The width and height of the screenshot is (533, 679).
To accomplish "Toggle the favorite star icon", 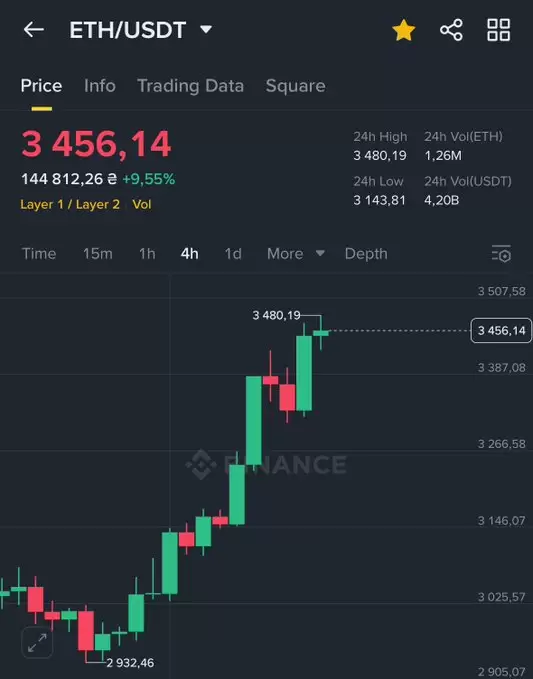I will click(404, 30).
